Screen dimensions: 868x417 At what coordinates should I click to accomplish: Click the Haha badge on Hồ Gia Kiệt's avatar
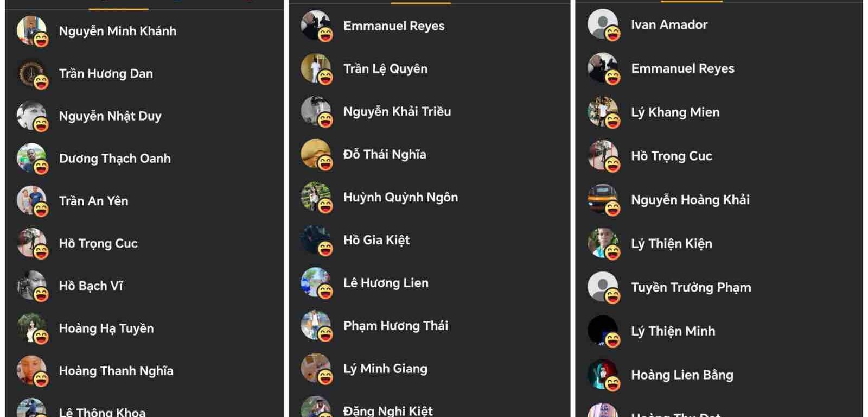(325, 249)
